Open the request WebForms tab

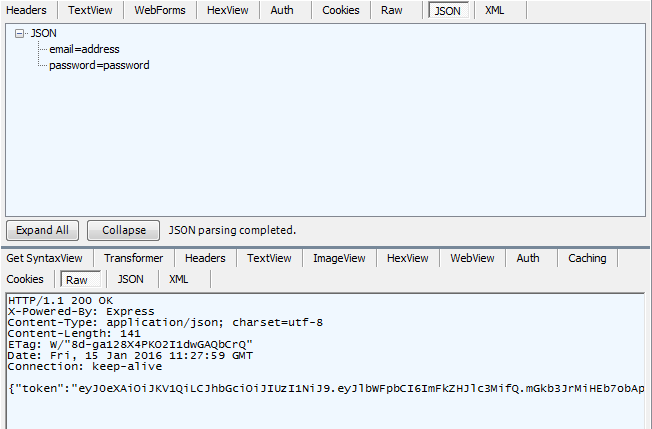tap(158, 10)
